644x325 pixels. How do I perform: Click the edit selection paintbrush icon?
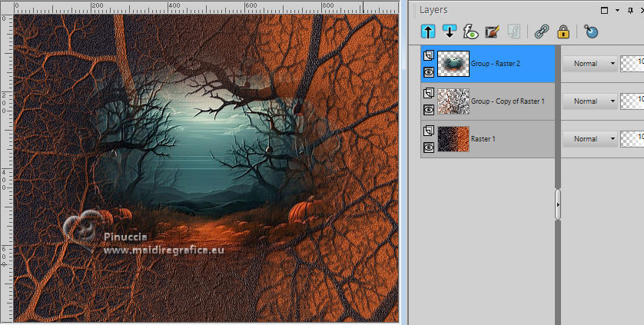pos(492,32)
